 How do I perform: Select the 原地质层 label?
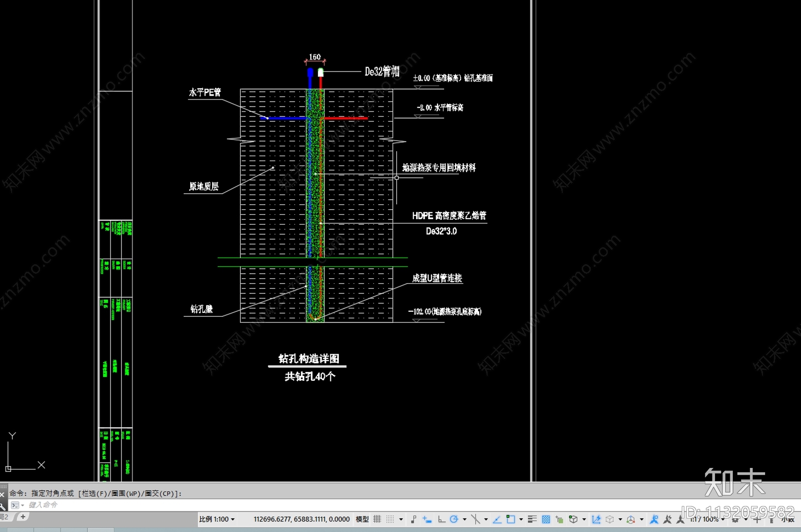click(204, 187)
